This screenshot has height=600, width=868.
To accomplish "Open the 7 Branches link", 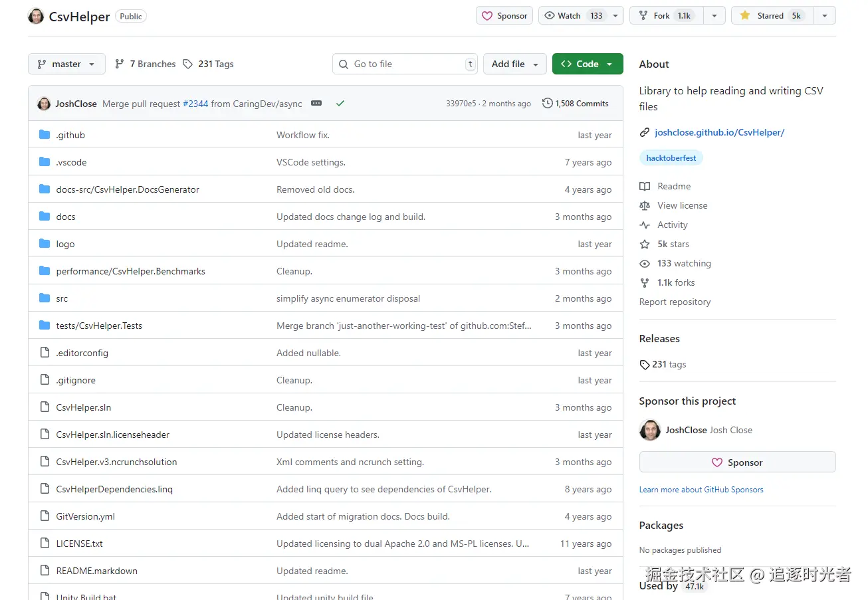I will (x=145, y=64).
